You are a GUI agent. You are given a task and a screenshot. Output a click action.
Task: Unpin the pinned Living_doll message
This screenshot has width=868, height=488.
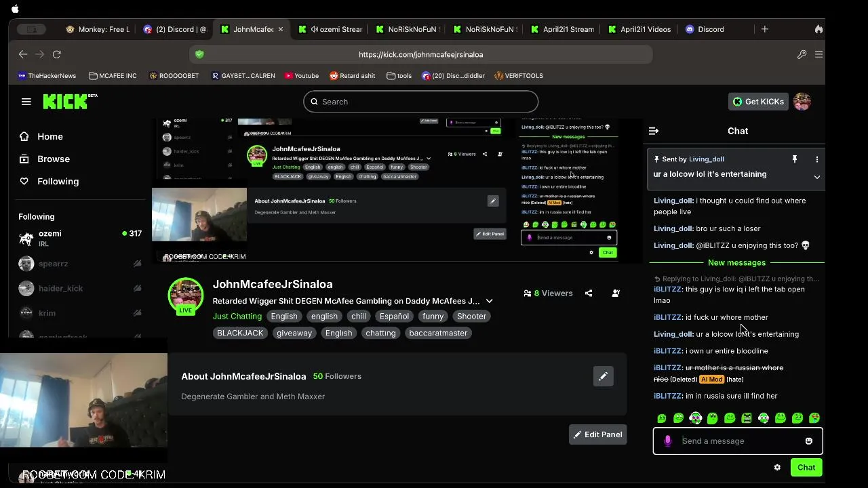(x=795, y=159)
